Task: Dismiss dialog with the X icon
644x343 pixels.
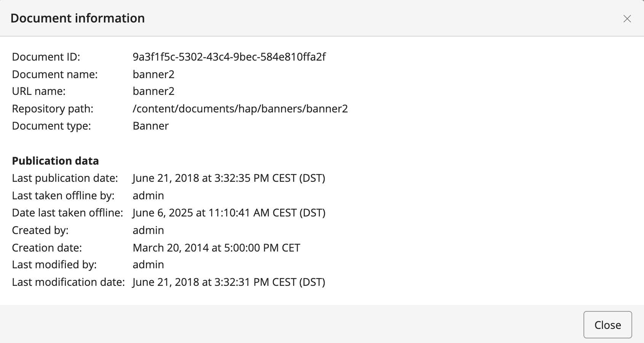Action: coord(627,19)
